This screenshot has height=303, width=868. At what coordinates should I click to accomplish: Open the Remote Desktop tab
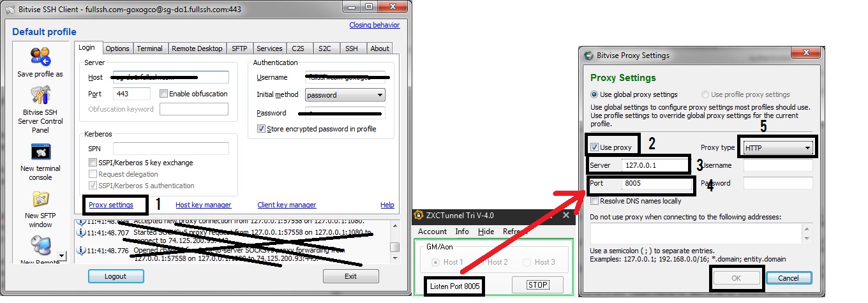197,48
